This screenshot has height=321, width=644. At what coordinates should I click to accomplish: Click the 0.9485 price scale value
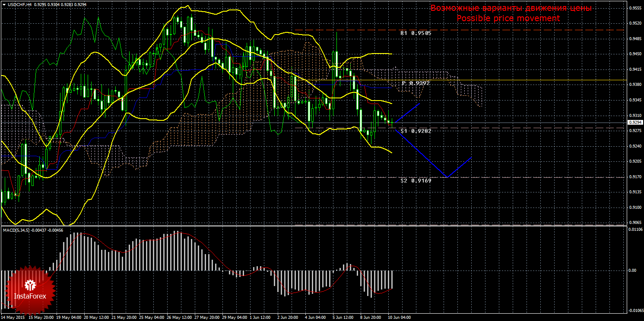click(x=634, y=38)
